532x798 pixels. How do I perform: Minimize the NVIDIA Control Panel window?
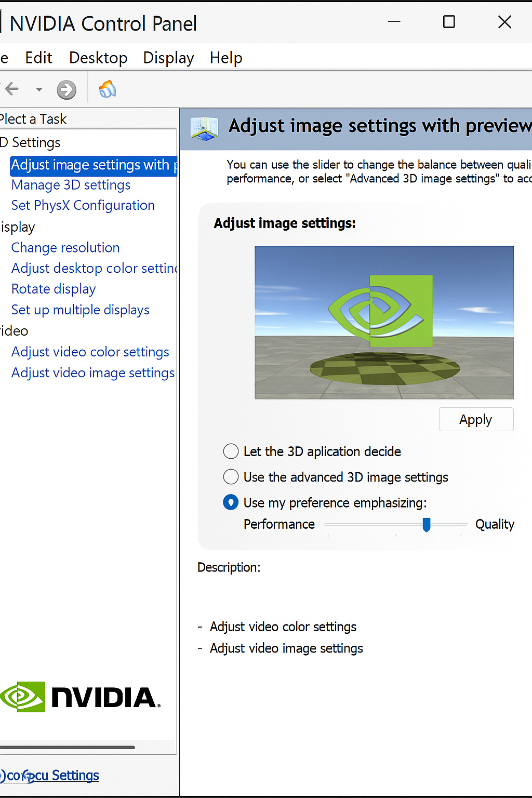(x=394, y=22)
